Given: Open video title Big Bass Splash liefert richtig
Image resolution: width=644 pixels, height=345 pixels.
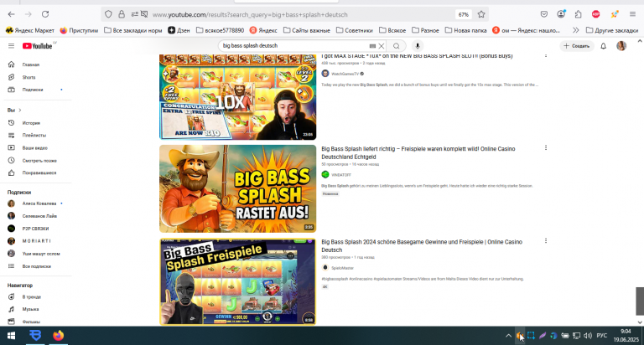Looking at the screenshot, I should [x=418, y=152].
